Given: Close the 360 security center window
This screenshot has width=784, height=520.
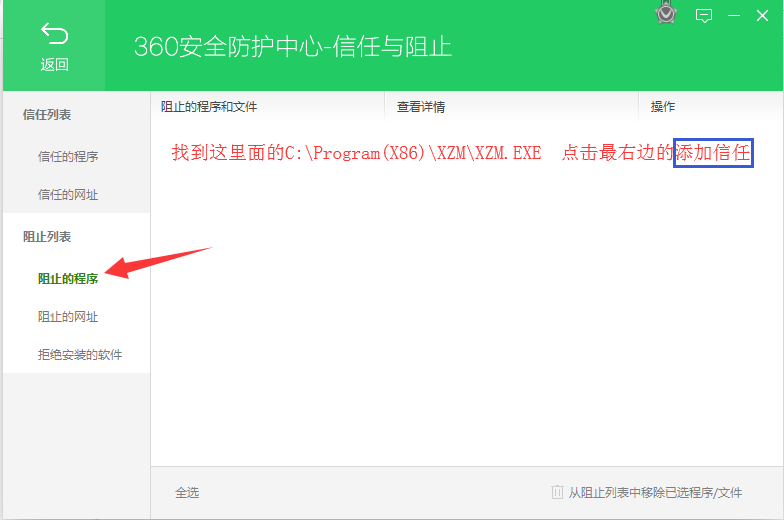Looking at the screenshot, I should tap(762, 15).
